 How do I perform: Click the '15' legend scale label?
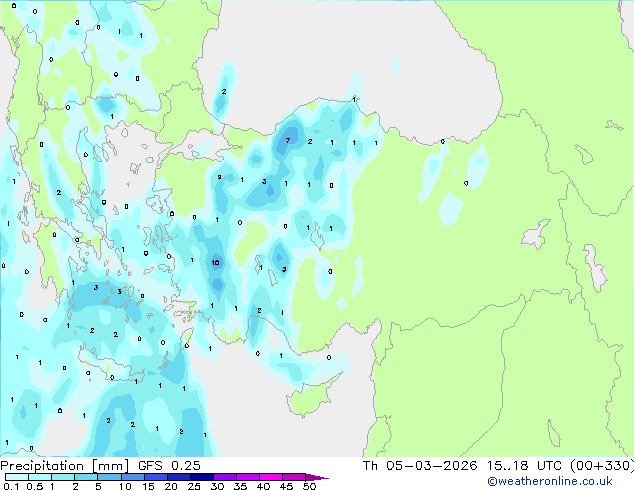[148, 486]
